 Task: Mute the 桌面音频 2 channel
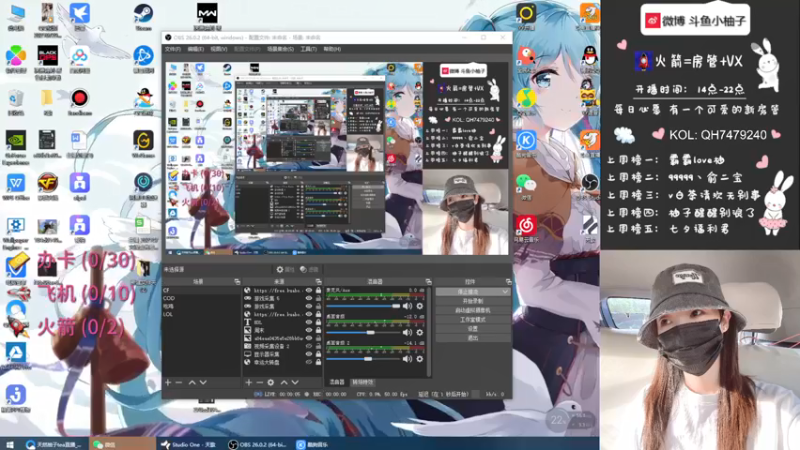(x=407, y=359)
